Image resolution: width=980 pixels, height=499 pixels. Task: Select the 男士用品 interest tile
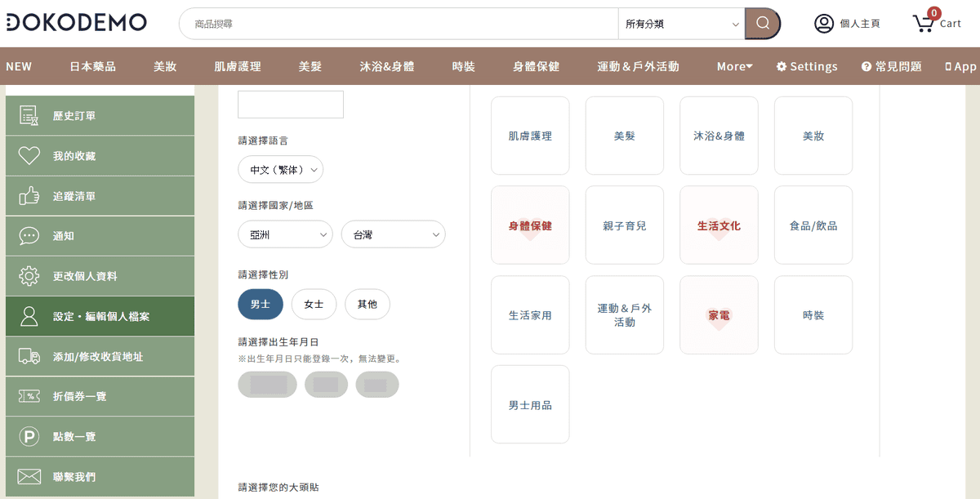point(530,405)
